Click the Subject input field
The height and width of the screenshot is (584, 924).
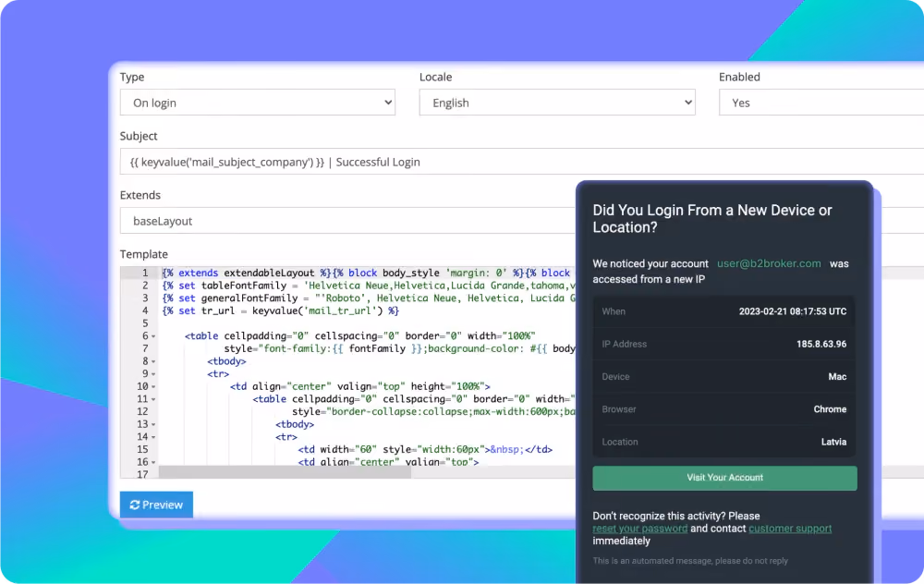[x=522, y=162]
